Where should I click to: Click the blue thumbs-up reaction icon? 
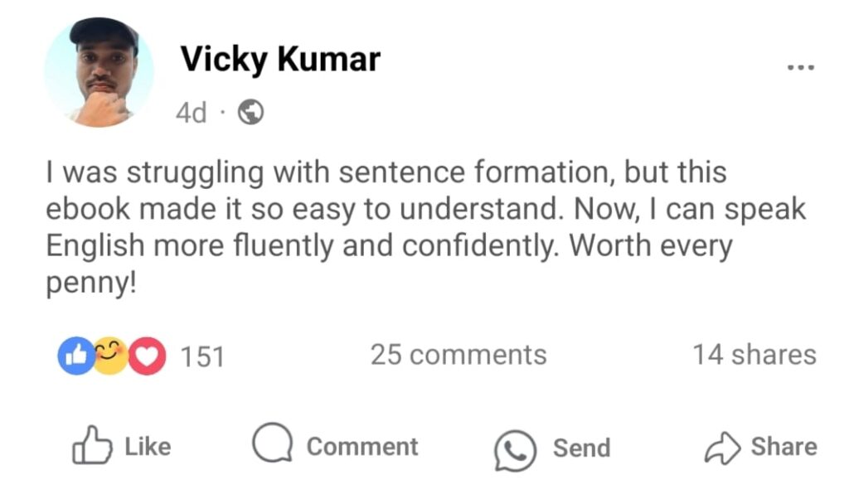(x=73, y=356)
